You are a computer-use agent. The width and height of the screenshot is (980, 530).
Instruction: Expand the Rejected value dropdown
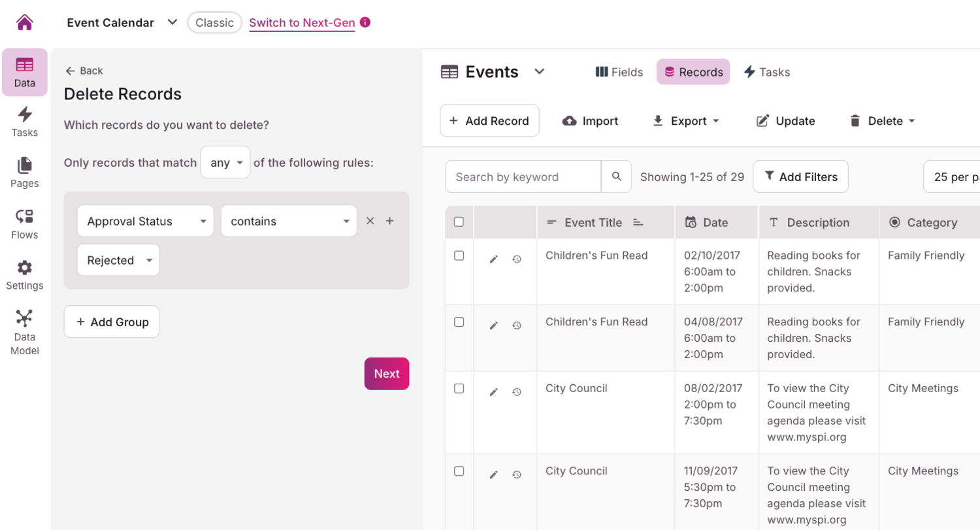click(x=118, y=260)
